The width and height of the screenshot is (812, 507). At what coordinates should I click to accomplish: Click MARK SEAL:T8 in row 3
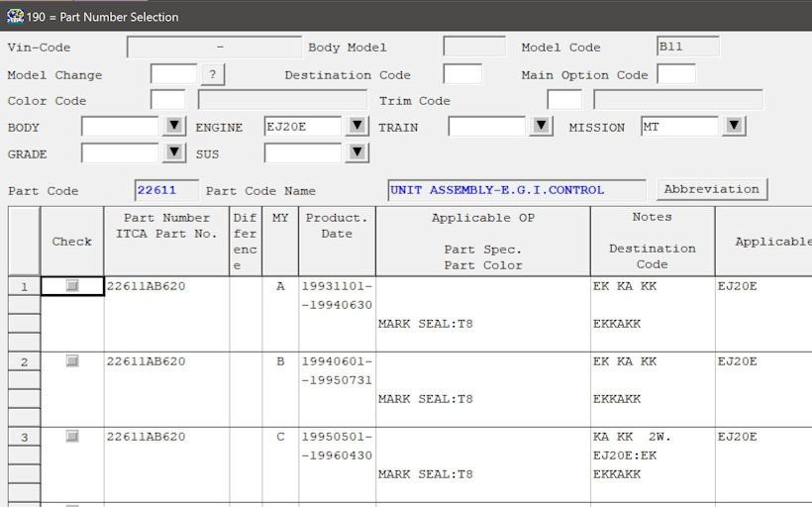(425, 474)
